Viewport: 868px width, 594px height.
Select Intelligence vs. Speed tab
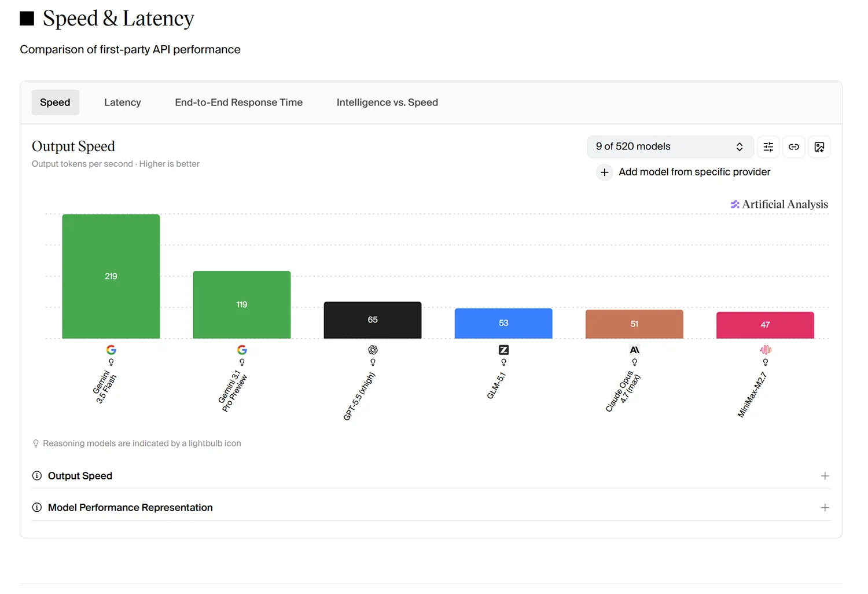pos(387,102)
